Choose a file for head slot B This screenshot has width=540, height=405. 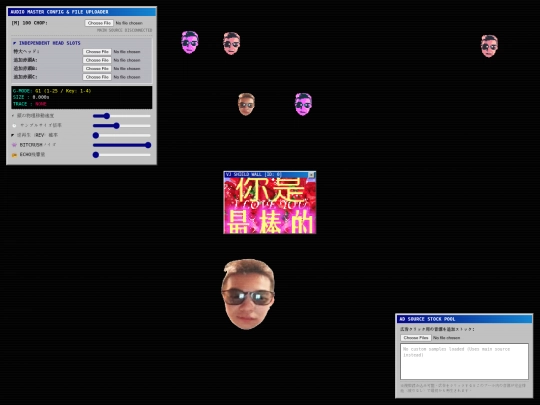[x=97, y=69]
